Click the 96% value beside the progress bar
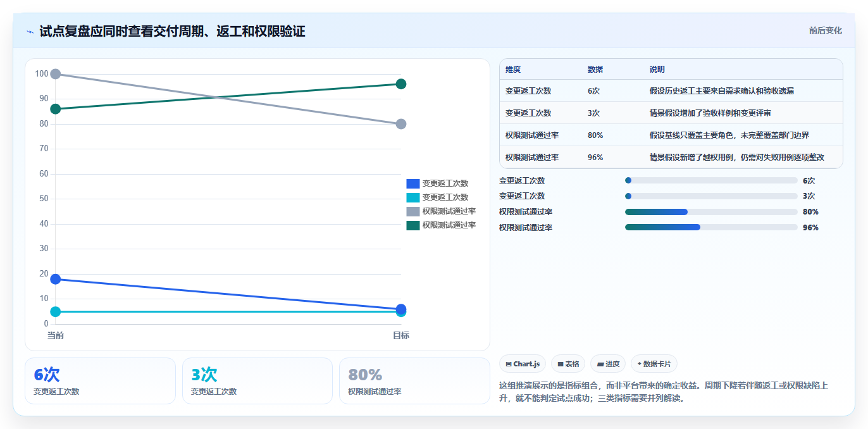Viewport: 868px width, 429px height. coord(810,228)
